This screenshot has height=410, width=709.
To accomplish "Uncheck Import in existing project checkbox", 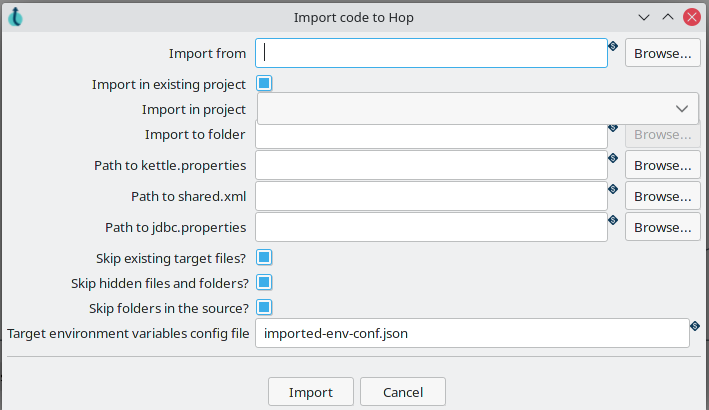I will pyautogui.click(x=265, y=84).
